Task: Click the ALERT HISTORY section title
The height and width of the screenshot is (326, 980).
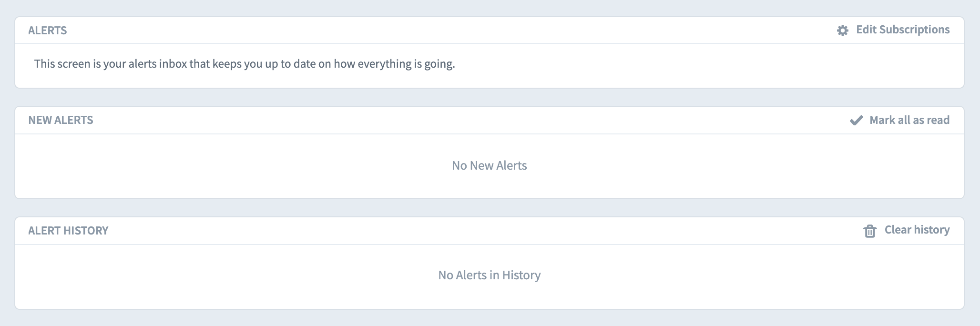Action: click(69, 230)
